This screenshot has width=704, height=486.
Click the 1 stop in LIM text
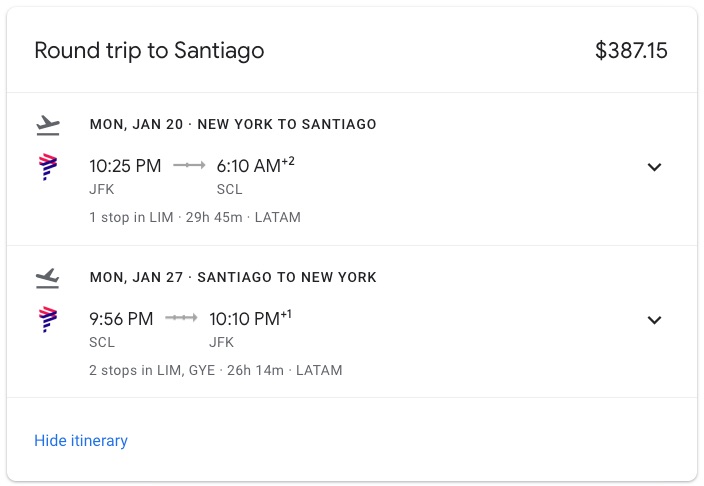132,217
